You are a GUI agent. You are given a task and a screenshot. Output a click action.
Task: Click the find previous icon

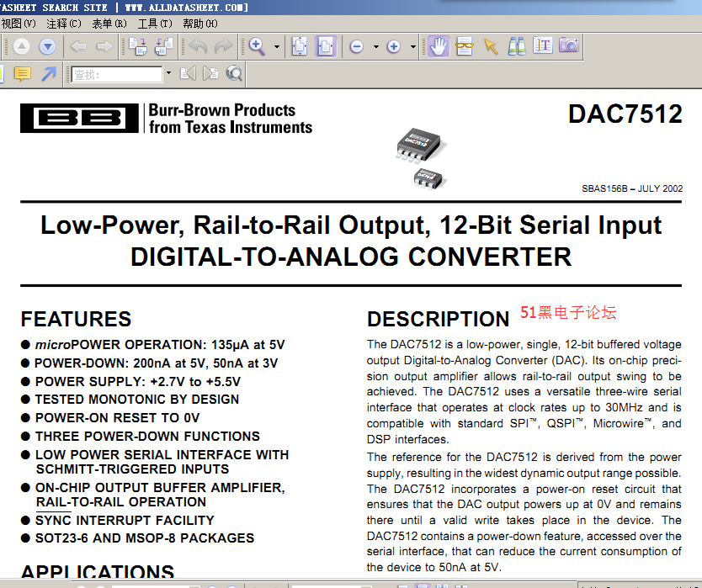188,73
